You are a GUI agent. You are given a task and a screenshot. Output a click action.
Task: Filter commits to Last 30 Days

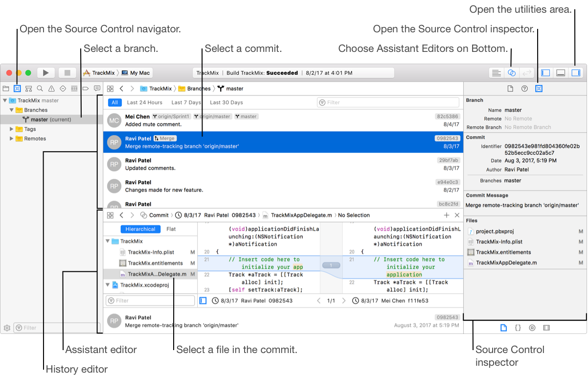226,102
